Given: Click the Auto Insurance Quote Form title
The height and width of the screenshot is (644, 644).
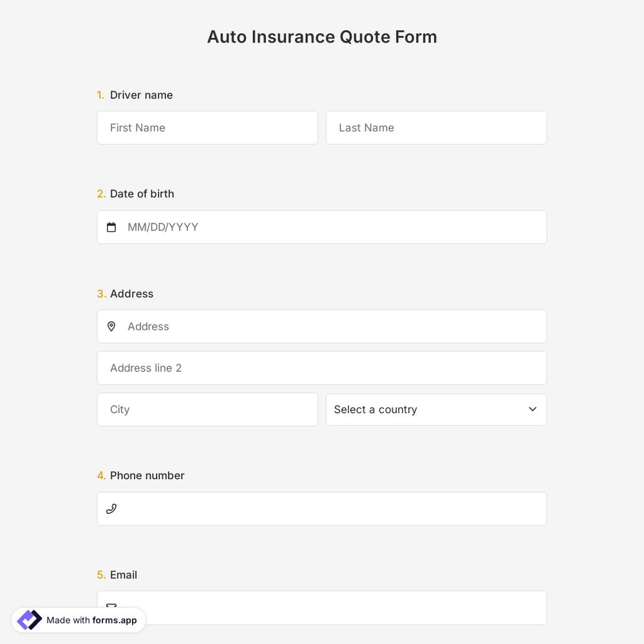Looking at the screenshot, I should click(322, 37).
